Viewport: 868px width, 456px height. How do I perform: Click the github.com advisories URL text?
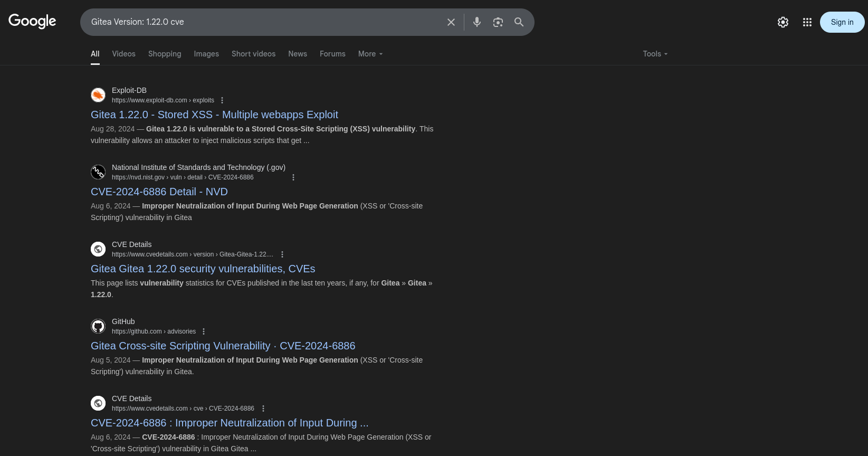[x=154, y=331]
